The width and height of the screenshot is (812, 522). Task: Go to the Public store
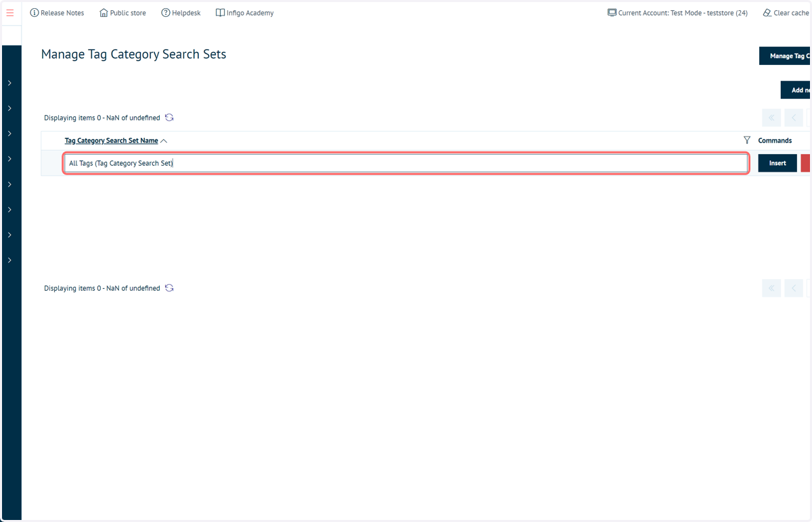point(122,13)
